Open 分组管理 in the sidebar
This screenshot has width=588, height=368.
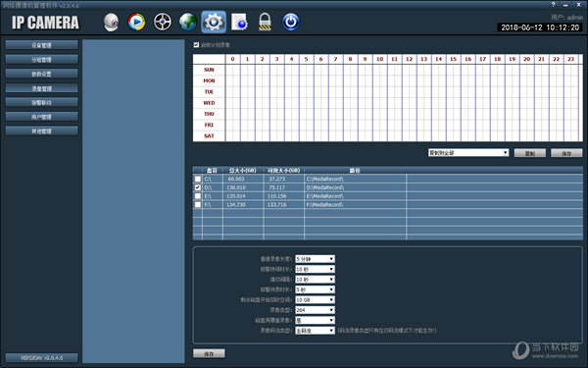tap(41, 59)
